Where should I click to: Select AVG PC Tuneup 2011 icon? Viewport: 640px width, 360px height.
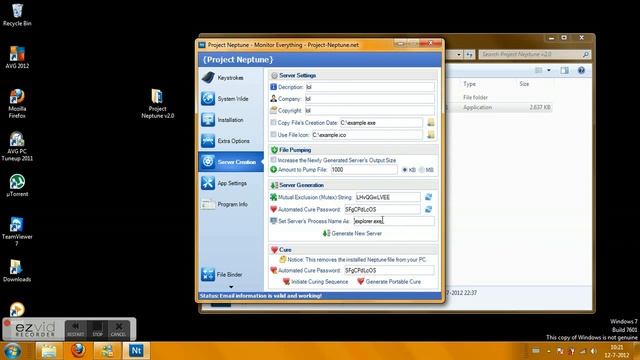(17, 146)
